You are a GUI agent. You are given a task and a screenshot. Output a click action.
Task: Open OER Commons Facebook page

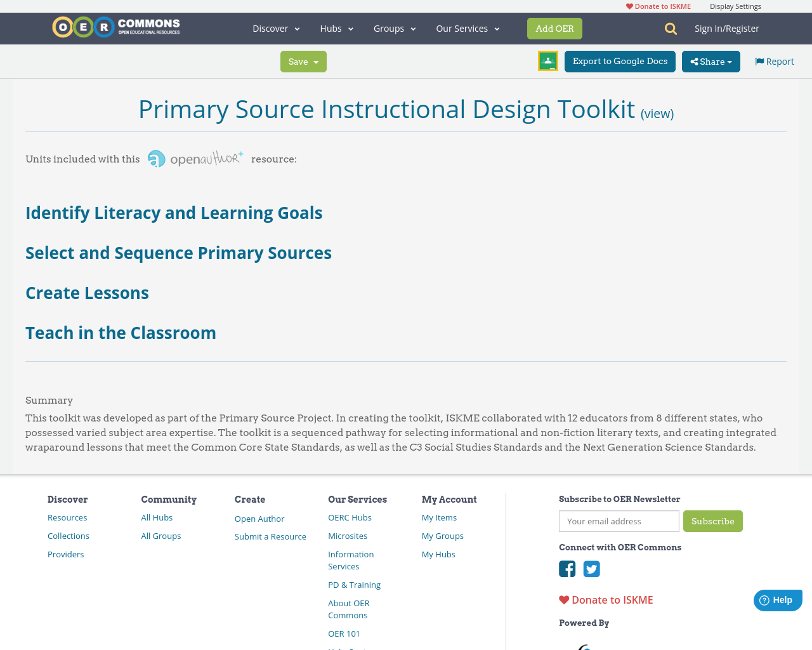(x=566, y=568)
